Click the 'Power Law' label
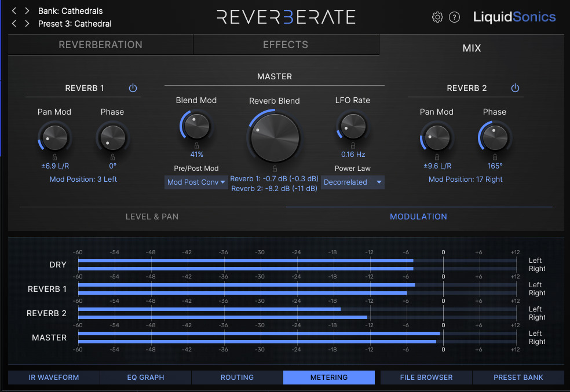Viewport: 570px width, 392px height. pos(353,168)
